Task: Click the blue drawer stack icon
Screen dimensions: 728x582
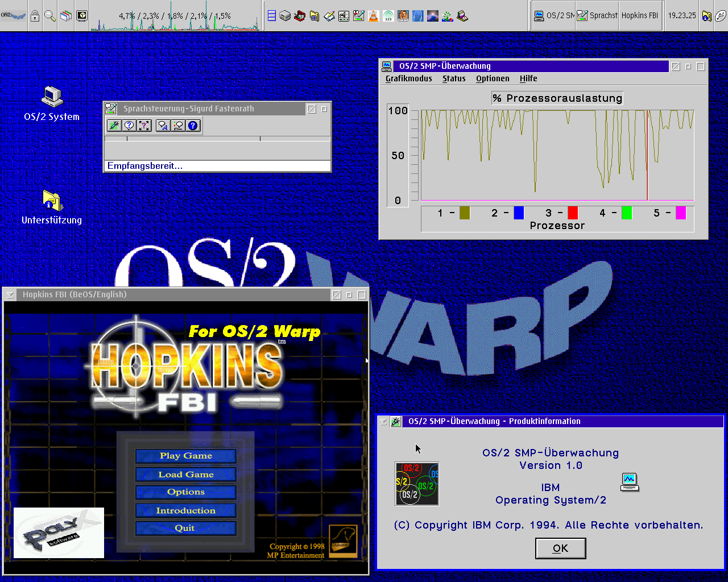Action: (271, 16)
